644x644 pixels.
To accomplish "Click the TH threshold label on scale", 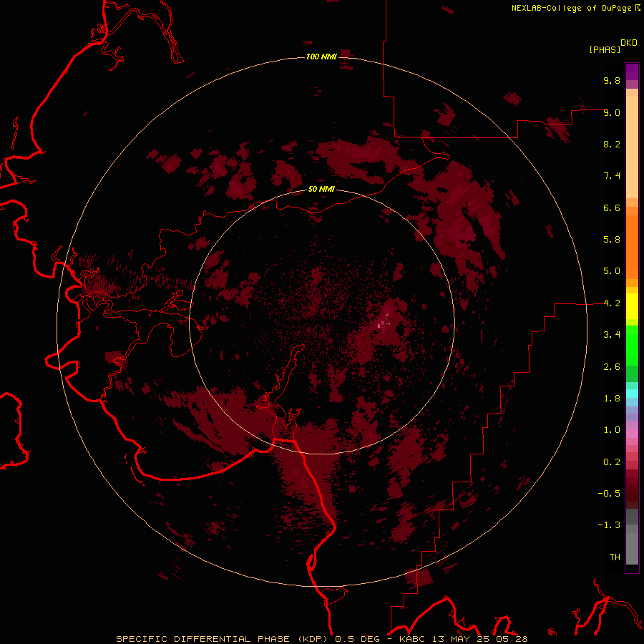I will [x=615, y=557].
